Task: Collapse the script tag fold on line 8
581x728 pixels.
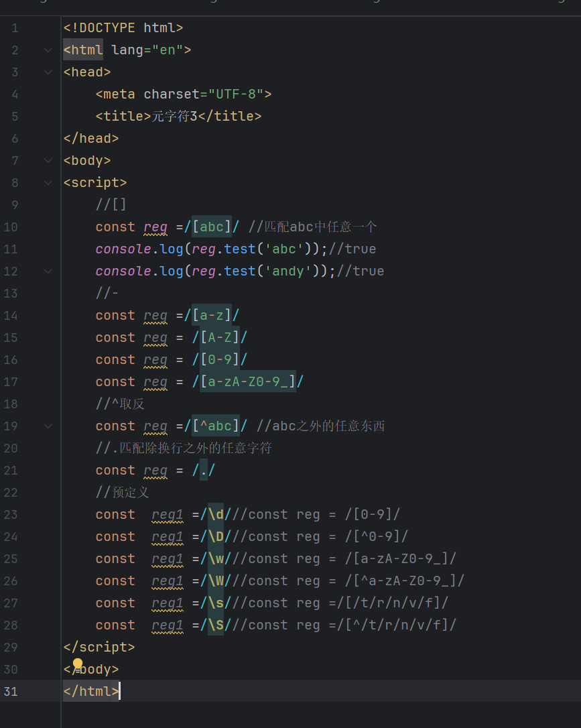Action: pos(48,183)
